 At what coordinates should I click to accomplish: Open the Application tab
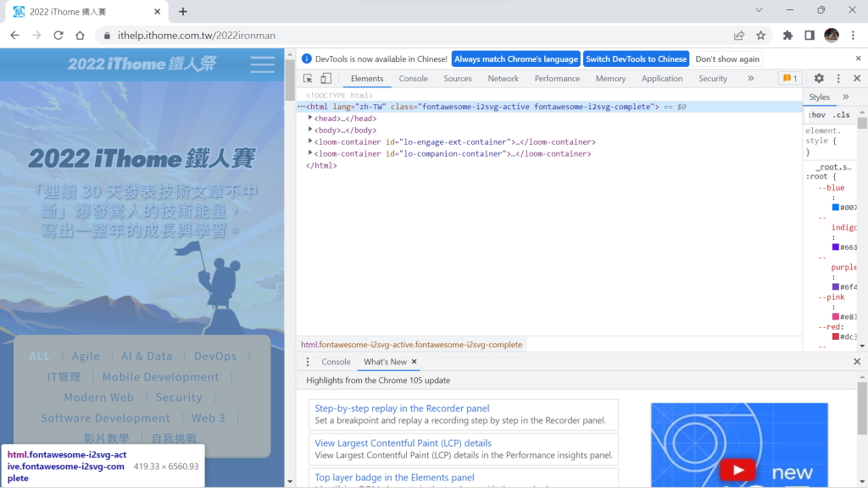click(x=661, y=79)
